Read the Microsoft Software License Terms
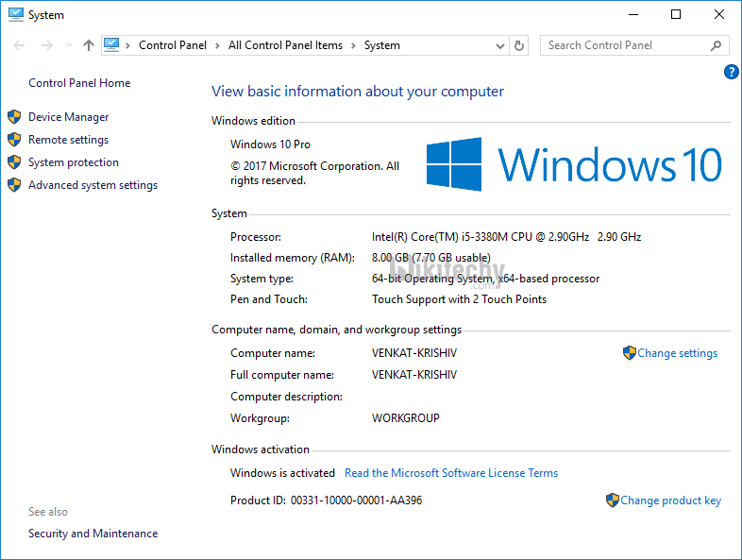The width and height of the screenshot is (742, 560). 450,473
